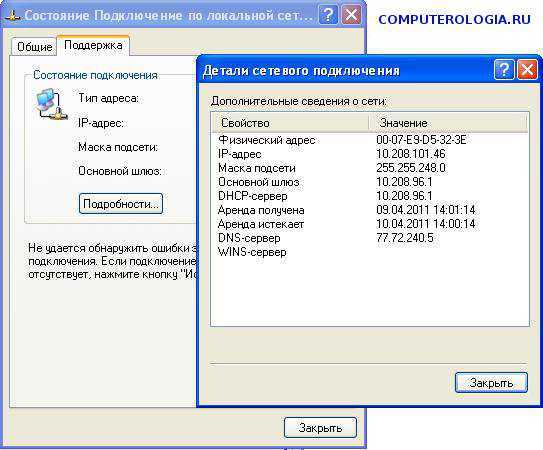Click the COMPUTEROLOGIA.RU watermark text
The height and width of the screenshot is (450, 543).
click(454, 19)
